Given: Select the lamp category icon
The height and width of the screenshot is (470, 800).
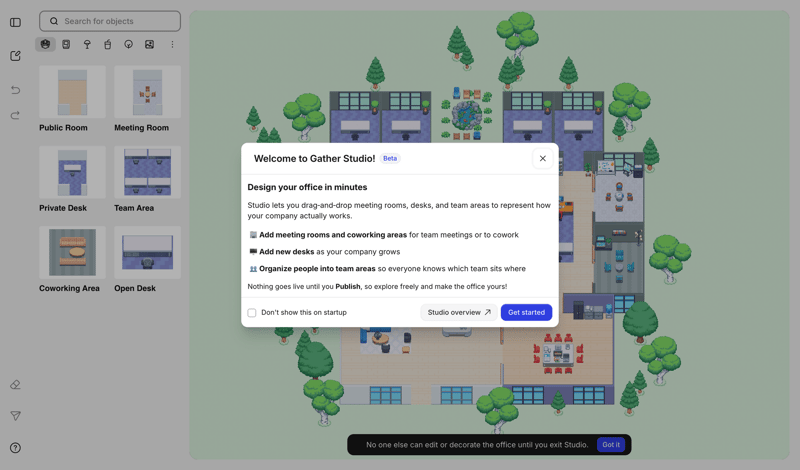Looking at the screenshot, I should point(87,44).
